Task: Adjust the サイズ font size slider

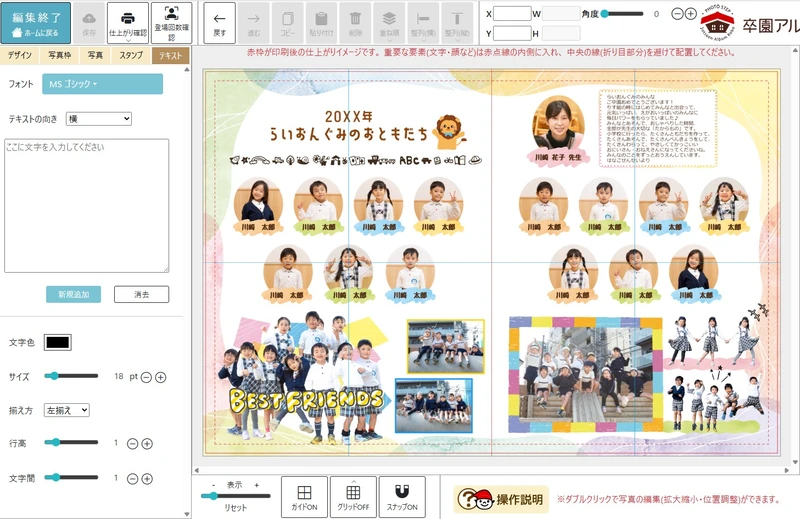Action: click(x=71, y=376)
